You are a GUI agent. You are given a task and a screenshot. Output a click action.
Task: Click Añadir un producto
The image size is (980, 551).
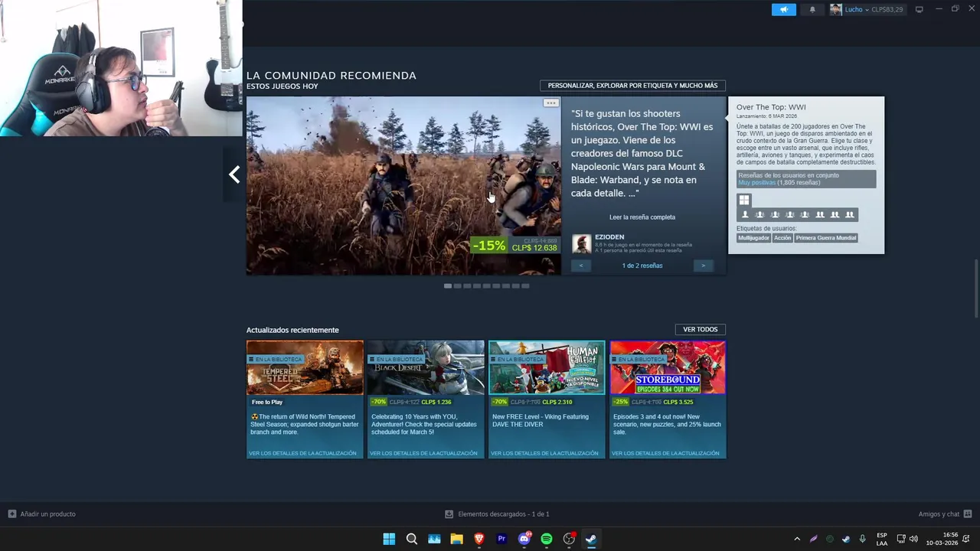[x=42, y=514]
